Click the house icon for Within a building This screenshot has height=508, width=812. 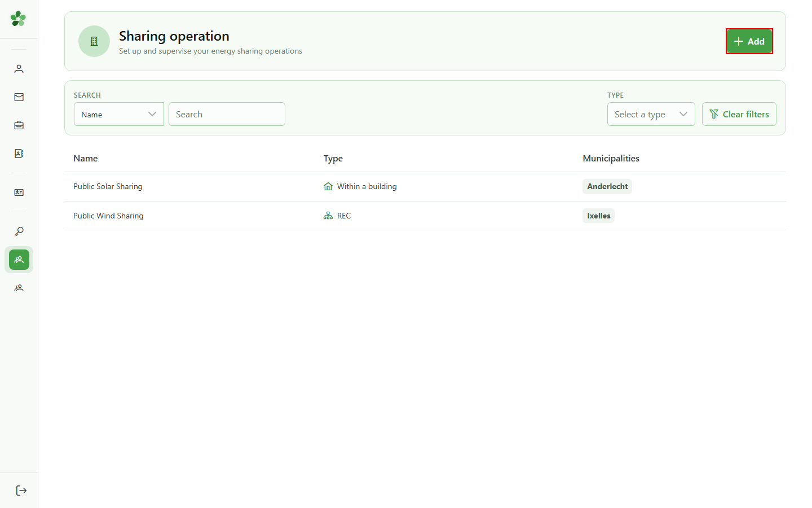pyautogui.click(x=328, y=186)
